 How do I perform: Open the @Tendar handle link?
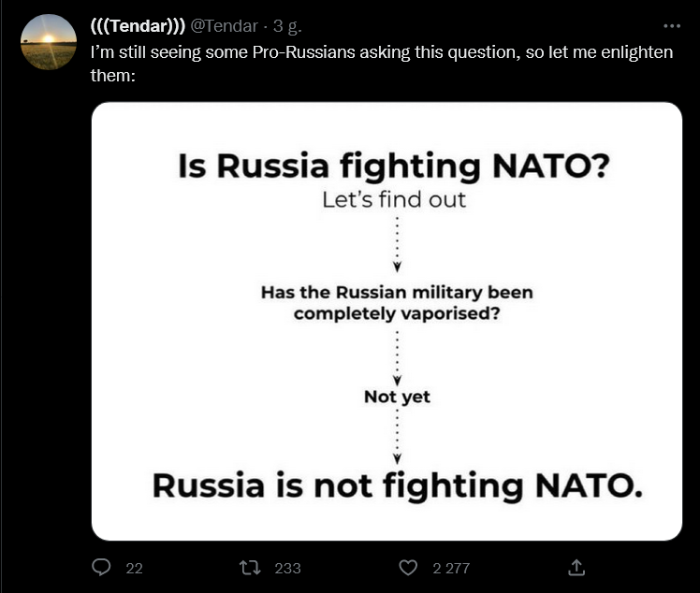pyautogui.click(x=224, y=26)
